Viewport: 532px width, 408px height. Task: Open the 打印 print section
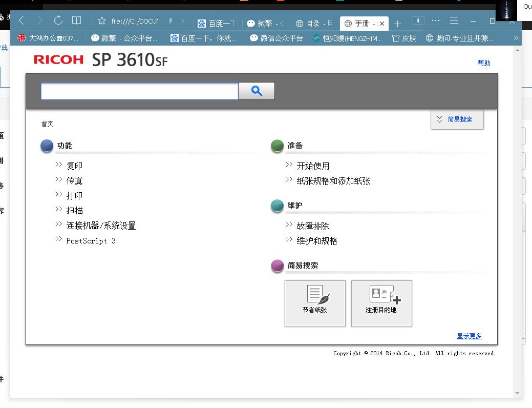click(74, 196)
